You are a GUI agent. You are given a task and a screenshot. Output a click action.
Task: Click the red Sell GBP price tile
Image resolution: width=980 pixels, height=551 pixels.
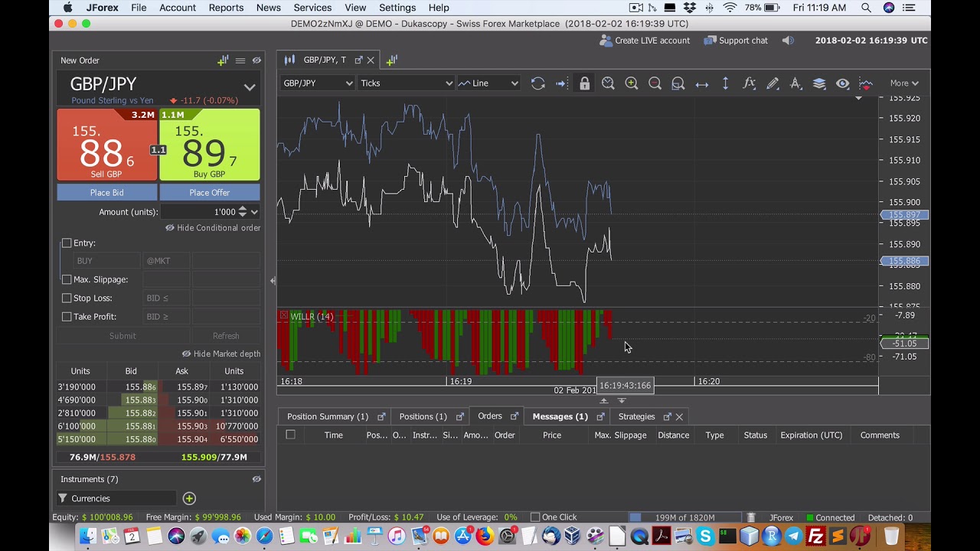pos(106,145)
